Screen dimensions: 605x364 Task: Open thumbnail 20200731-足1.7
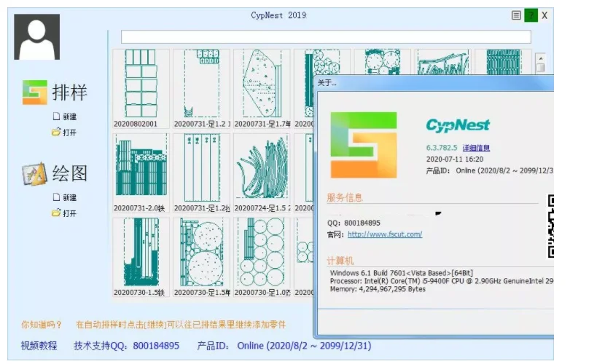point(262,89)
